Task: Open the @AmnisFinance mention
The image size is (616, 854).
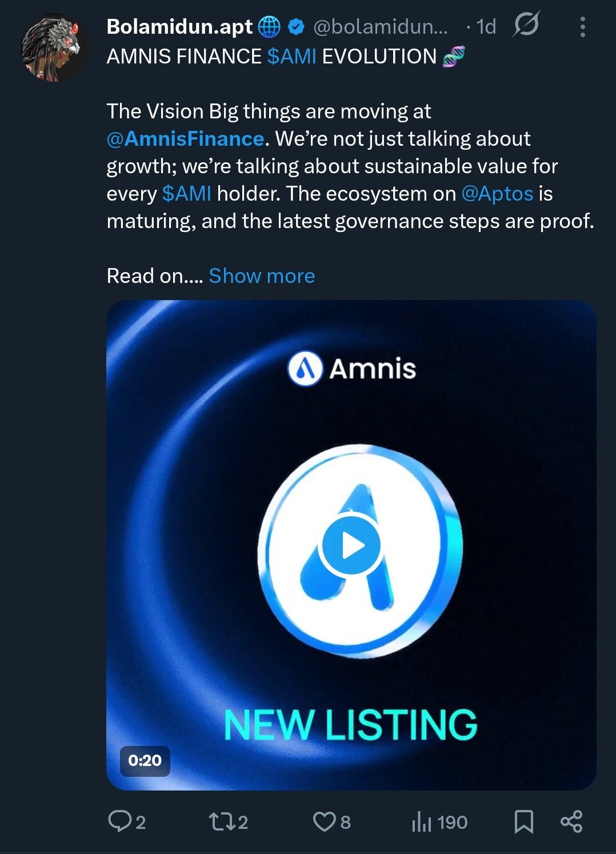Action: click(185, 139)
